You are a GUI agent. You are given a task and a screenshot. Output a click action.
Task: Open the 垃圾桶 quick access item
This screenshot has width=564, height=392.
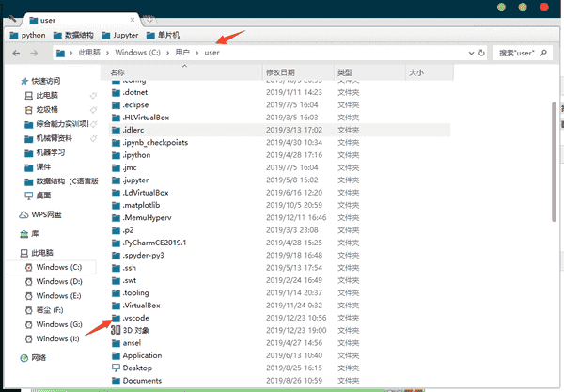(49, 109)
